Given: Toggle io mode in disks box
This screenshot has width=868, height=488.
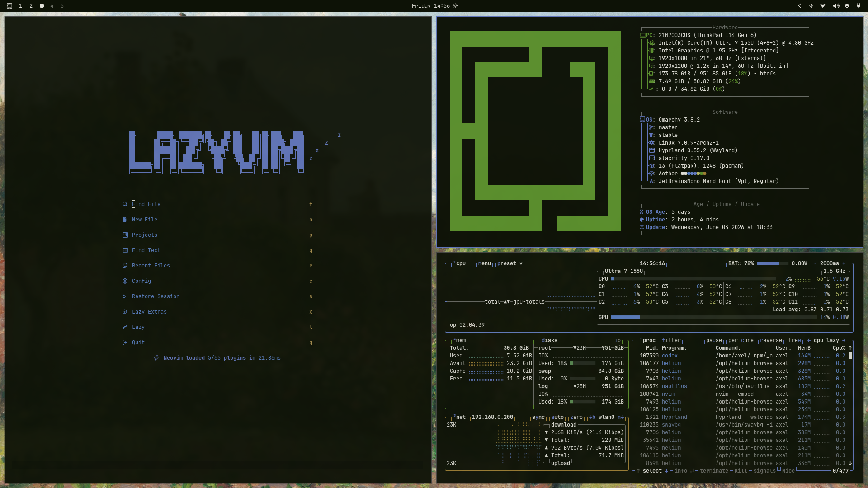Looking at the screenshot, I should point(618,340).
